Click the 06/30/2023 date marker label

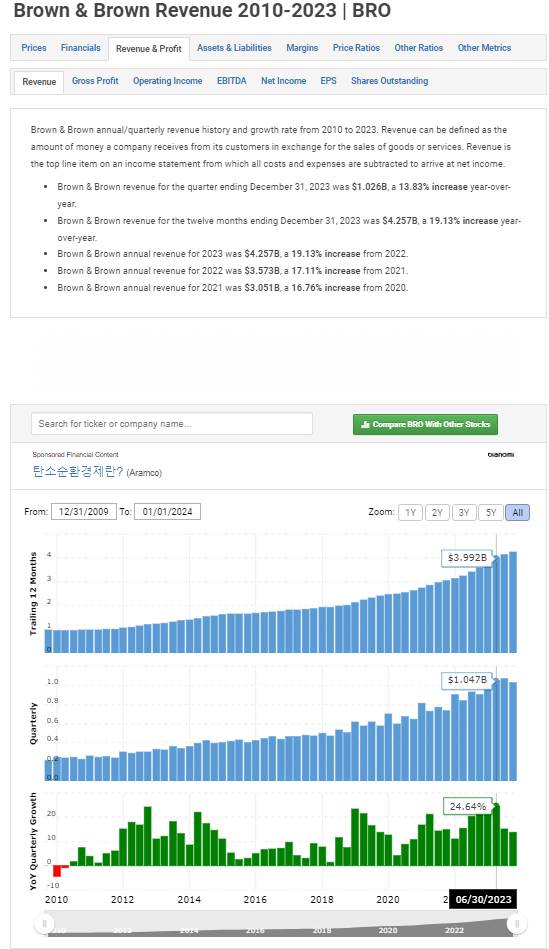point(483,899)
